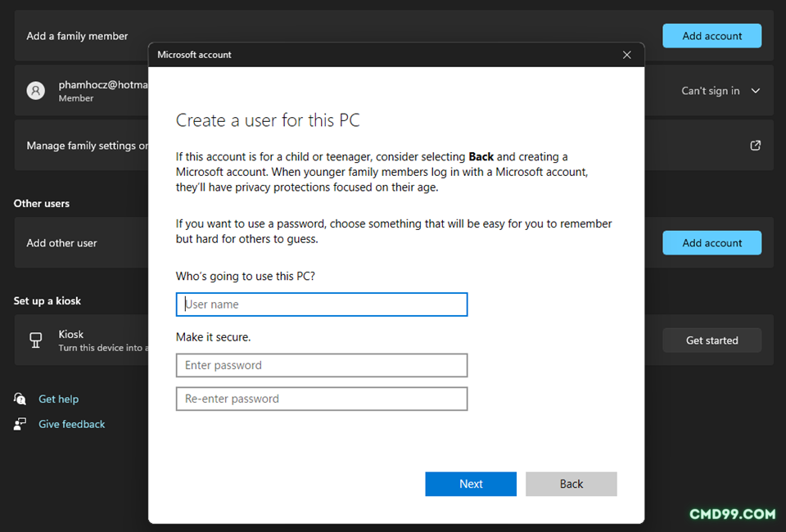Click Add account for family member
Viewport: 786px width, 532px height.
711,36
